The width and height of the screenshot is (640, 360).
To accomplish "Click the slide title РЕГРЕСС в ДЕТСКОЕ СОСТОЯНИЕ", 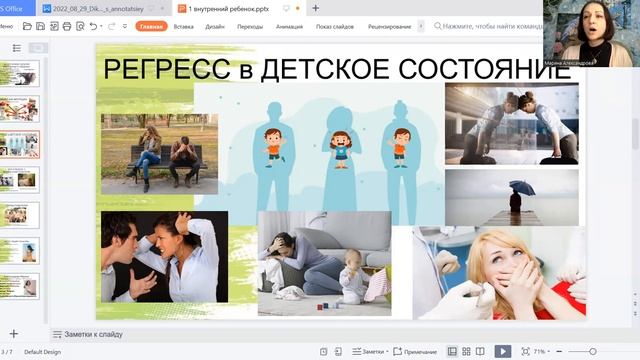I will tap(337, 69).
